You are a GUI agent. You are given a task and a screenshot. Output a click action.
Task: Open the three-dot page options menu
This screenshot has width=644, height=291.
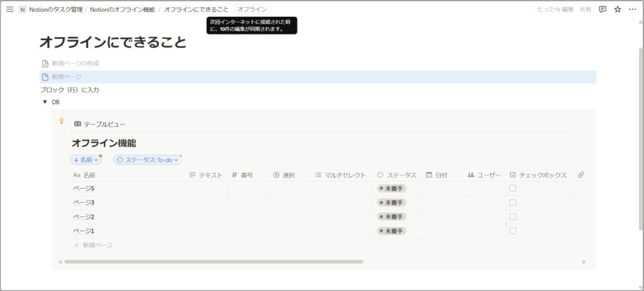click(633, 9)
